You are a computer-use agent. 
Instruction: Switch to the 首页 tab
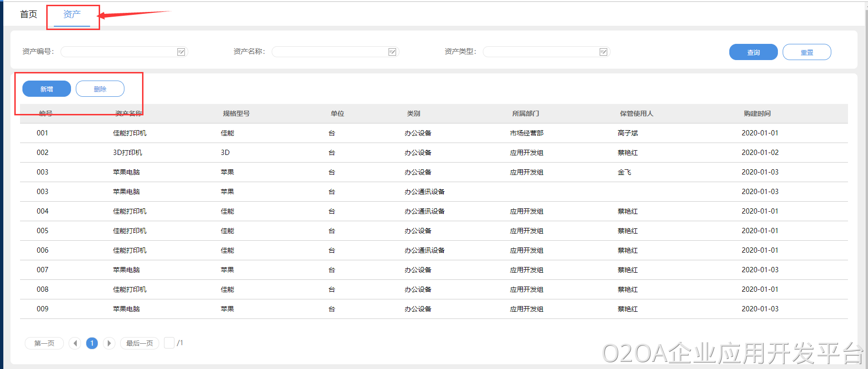[29, 14]
